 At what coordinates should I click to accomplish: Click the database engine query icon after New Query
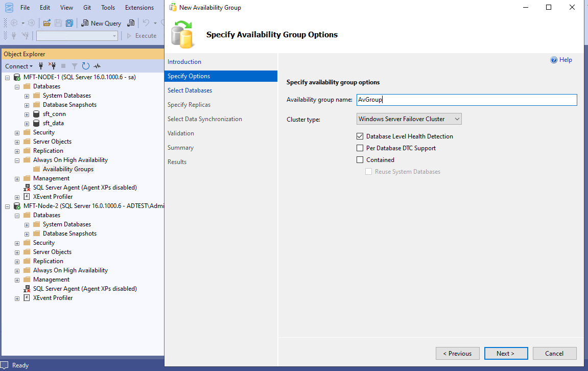130,24
